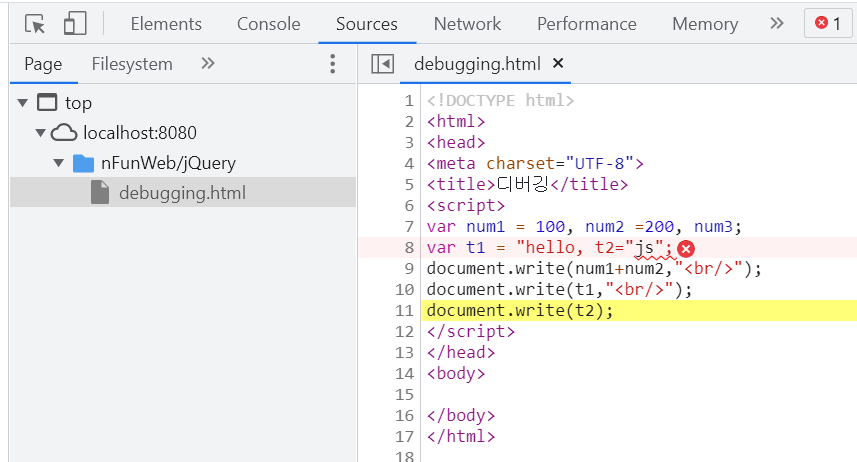Click the </body> closing tag on line 16
Viewport: 857px width, 462px height.
click(461, 416)
